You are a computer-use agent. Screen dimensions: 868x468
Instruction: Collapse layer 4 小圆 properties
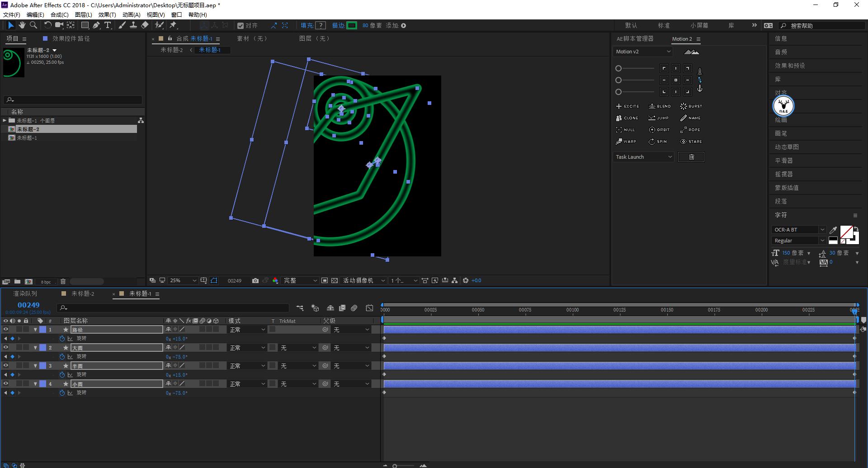pos(35,384)
